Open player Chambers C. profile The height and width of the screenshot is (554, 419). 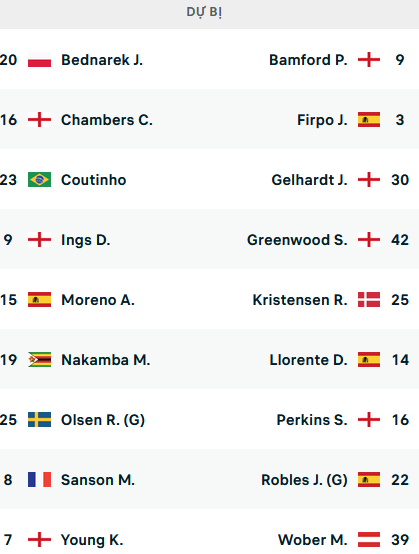107,120
